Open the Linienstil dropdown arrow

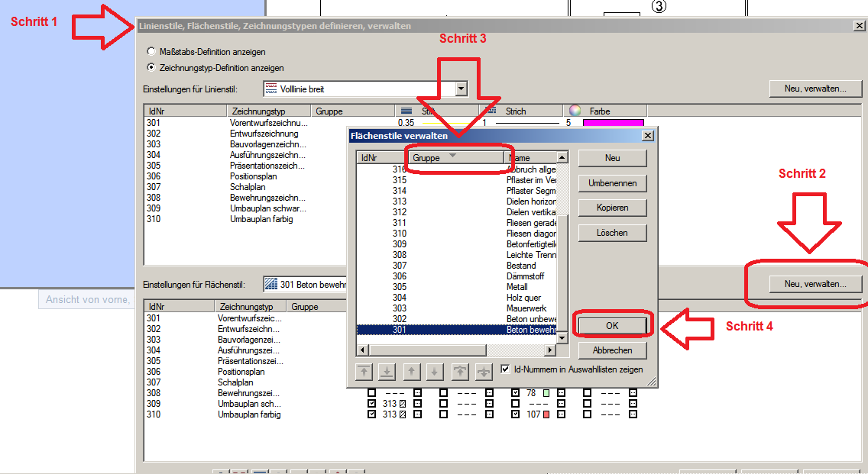point(461,89)
